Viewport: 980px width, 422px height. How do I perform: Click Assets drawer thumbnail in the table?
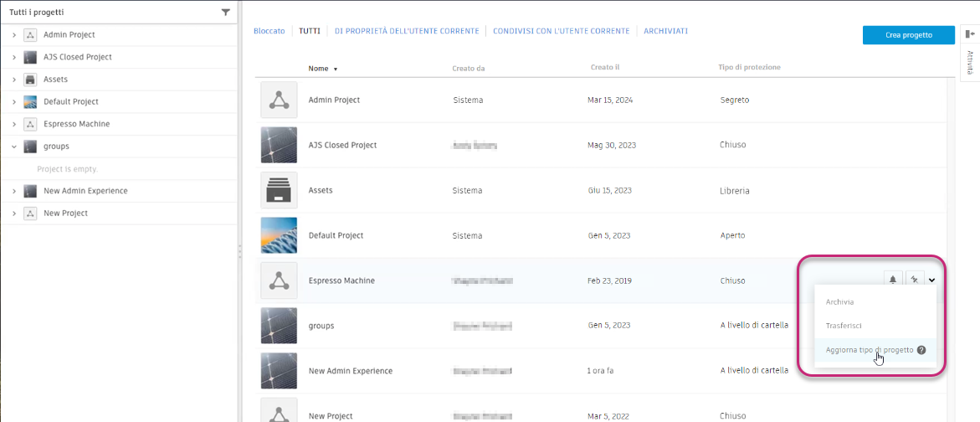click(x=279, y=190)
